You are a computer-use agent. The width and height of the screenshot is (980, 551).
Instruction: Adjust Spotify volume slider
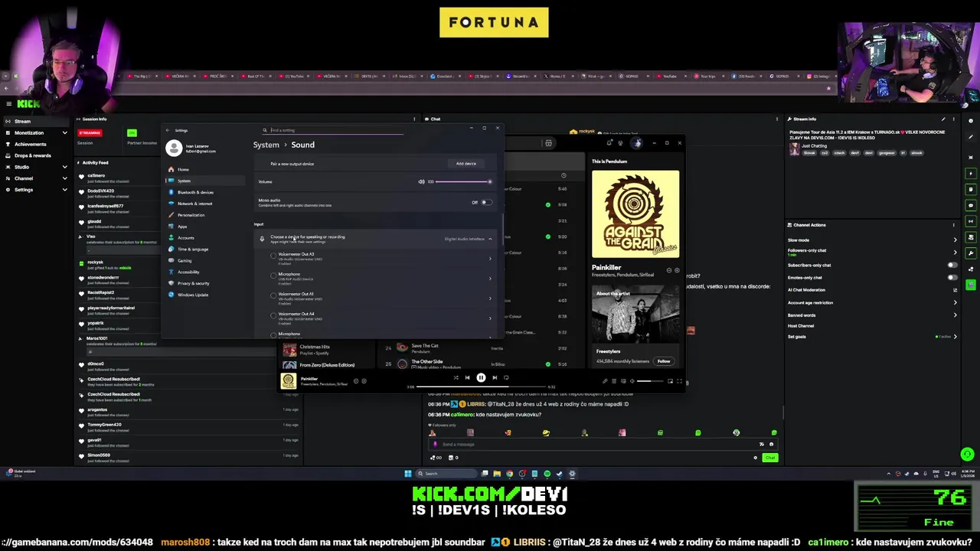click(x=650, y=381)
